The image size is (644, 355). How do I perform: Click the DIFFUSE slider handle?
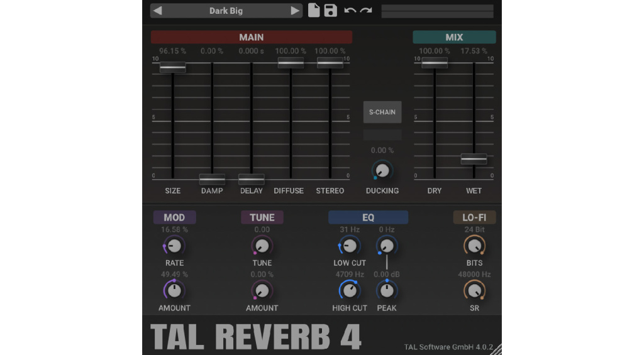coord(291,63)
